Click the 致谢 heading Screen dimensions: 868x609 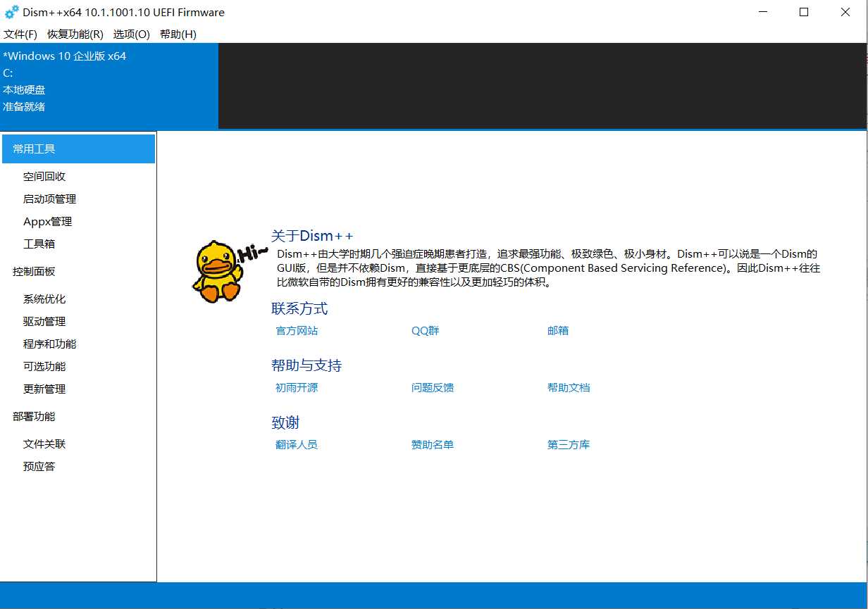point(285,423)
